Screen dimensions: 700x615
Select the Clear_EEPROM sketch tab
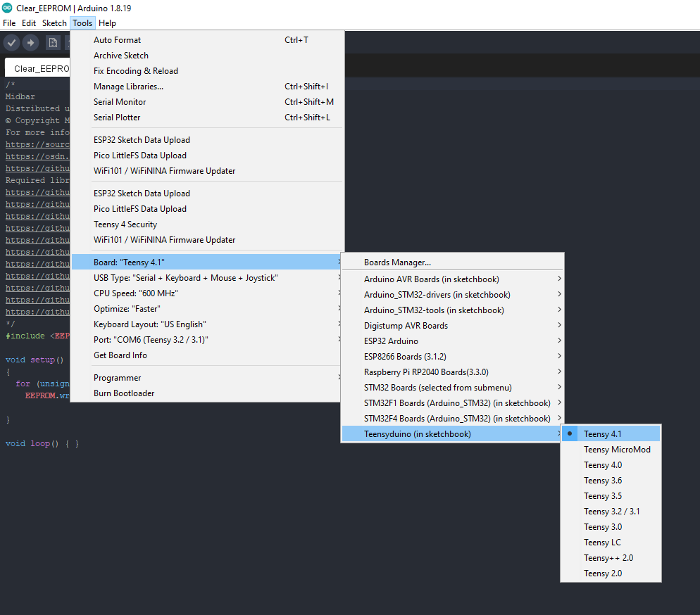pos(37,68)
